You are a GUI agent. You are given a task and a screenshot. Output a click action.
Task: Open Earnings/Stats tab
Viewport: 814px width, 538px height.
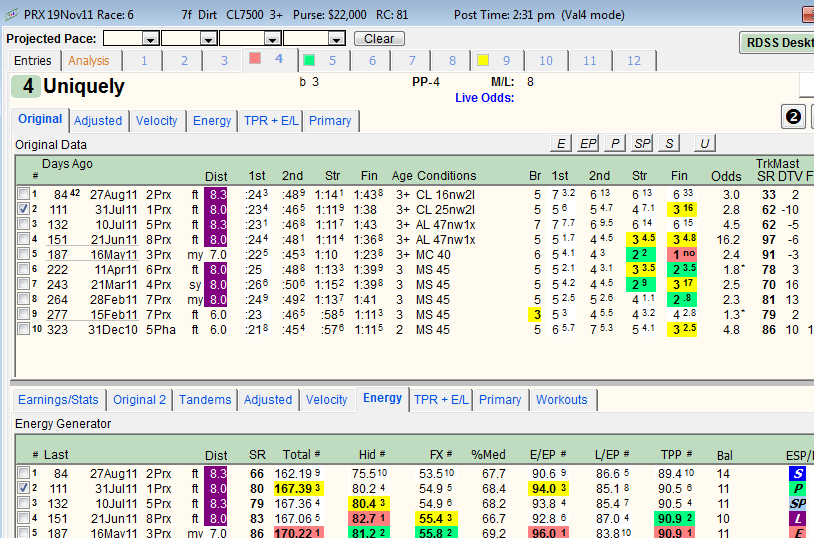pyautogui.click(x=58, y=400)
